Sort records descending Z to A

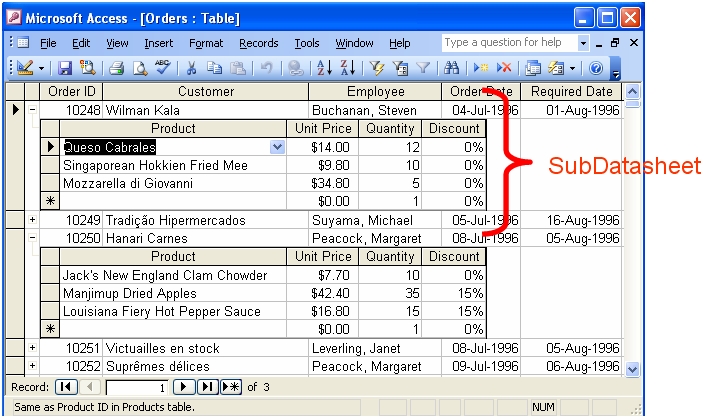[x=348, y=68]
